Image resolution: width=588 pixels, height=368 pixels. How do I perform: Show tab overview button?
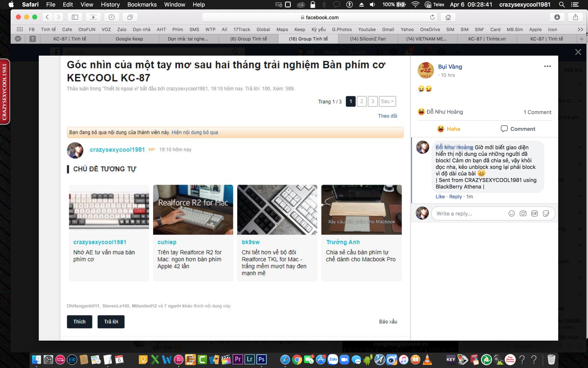click(130, 17)
